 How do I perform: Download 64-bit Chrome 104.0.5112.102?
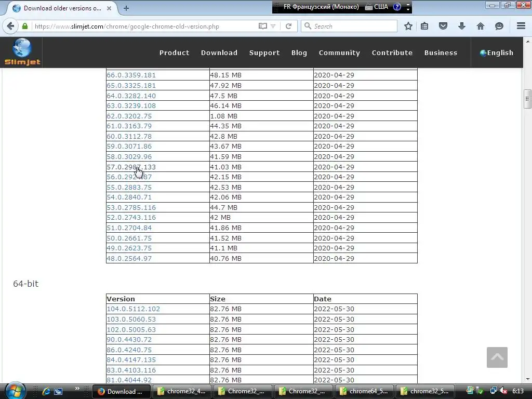click(134, 309)
